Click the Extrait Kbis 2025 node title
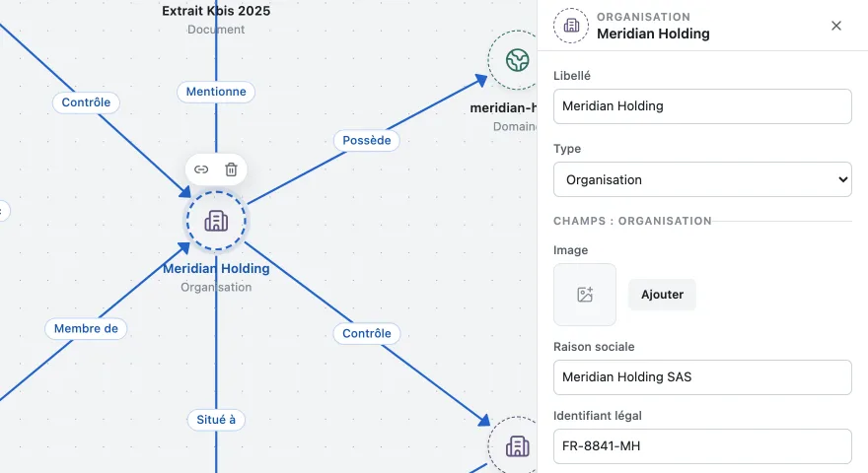The width and height of the screenshot is (868, 473). click(x=216, y=11)
